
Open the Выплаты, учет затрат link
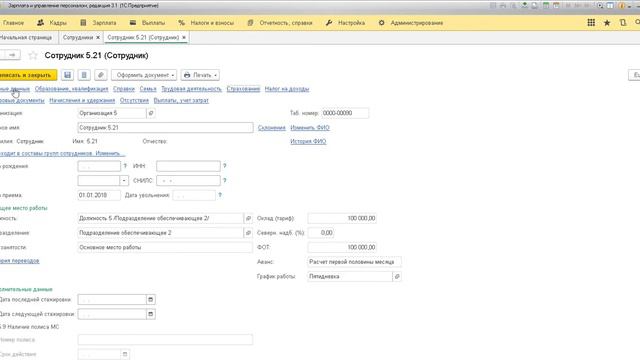[181, 100]
